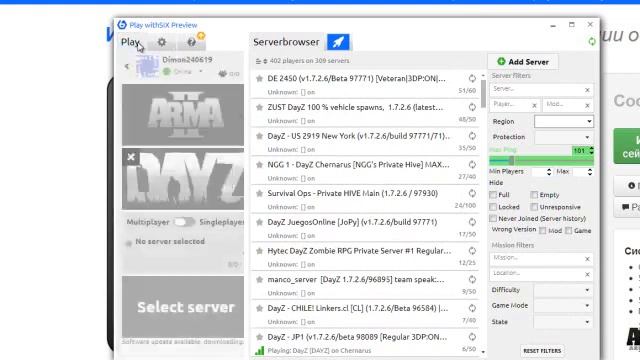
Task: Favorite the DE 2450 server star
Action: pos(259,78)
